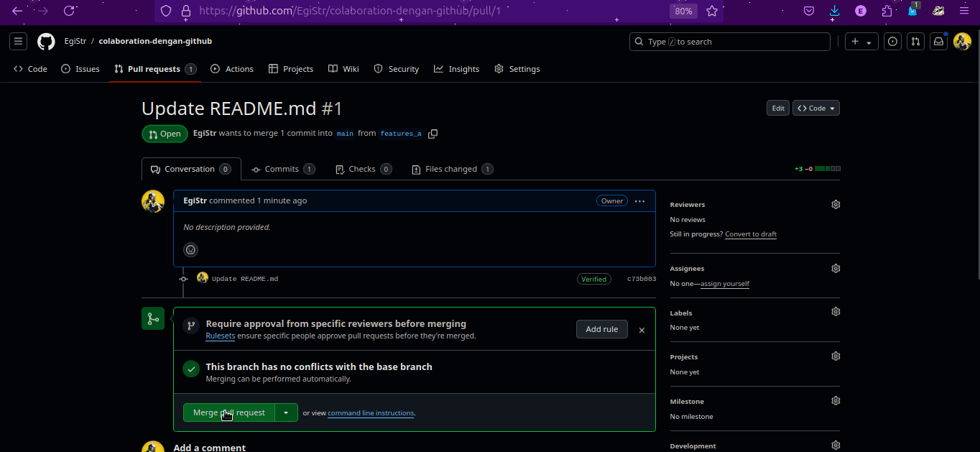Open the browser extensions puzzle icon
The height and width of the screenshot is (452, 980).
click(887, 11)
